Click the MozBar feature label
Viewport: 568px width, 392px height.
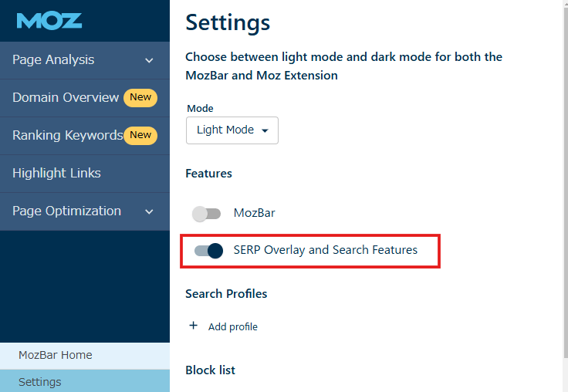click(254, 213)
